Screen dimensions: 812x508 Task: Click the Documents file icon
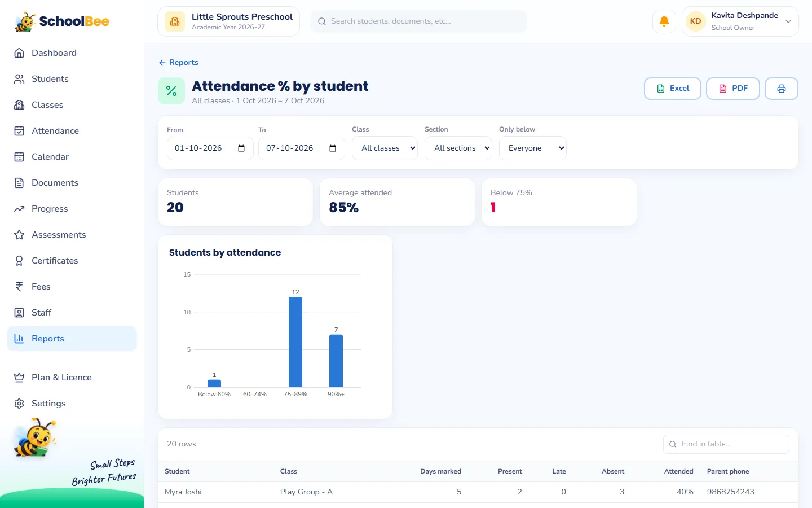point(19,183)
